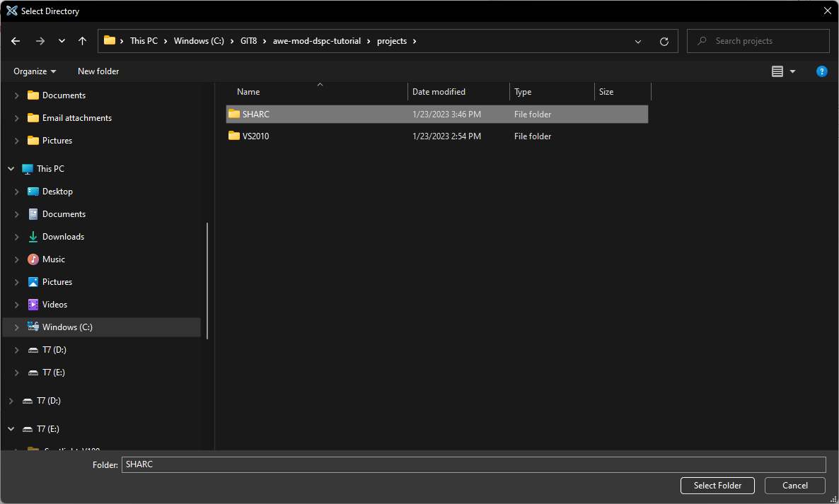
Task: Expand the This PC tree node
Action: (10, 168)
